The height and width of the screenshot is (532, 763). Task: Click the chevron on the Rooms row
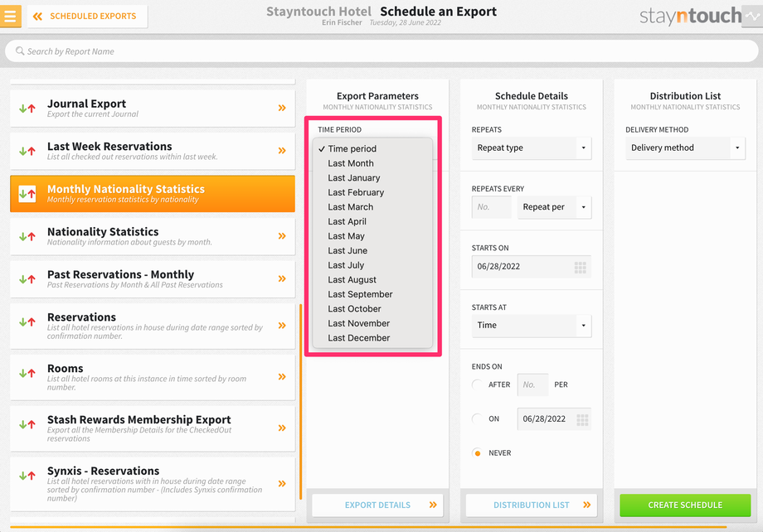coord(282,376)
